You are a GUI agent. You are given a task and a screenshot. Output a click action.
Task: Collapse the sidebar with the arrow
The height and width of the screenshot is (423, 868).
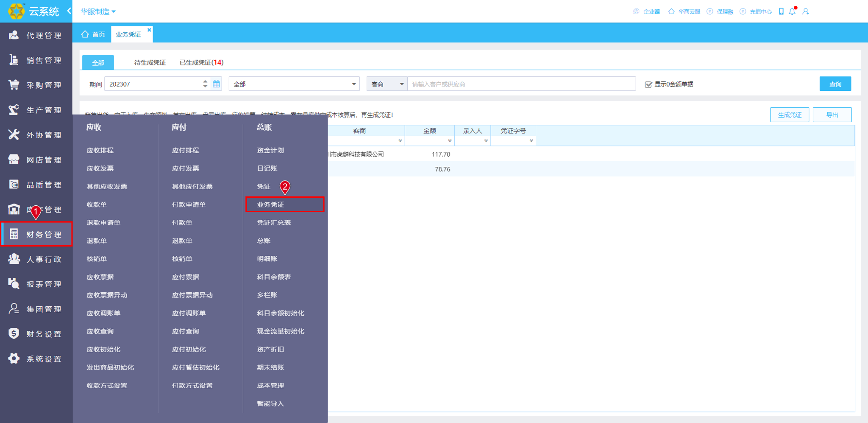(x=69, y=11)
